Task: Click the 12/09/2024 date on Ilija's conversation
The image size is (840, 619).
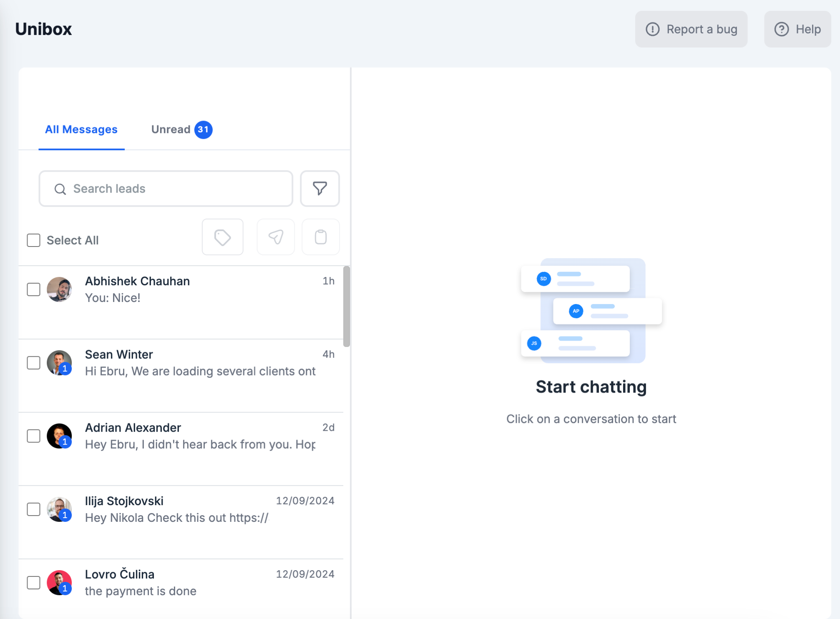Action: point(305,501)
